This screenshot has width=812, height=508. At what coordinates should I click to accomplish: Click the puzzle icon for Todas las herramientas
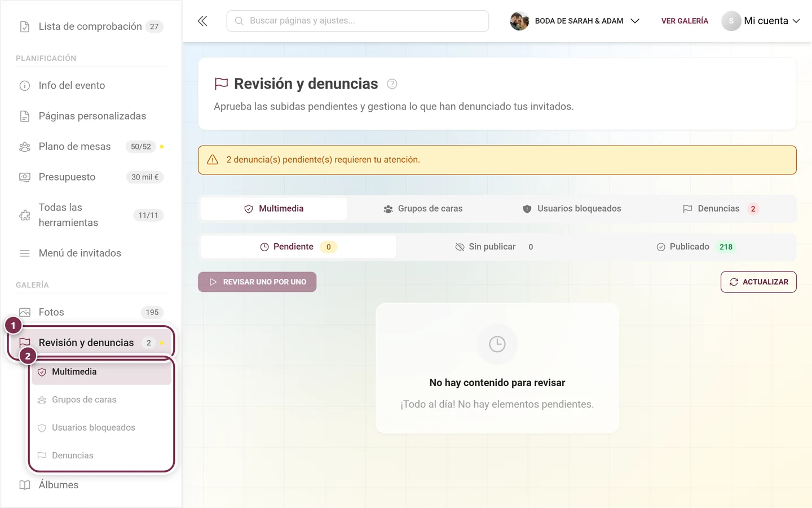[x=25, y=215]
